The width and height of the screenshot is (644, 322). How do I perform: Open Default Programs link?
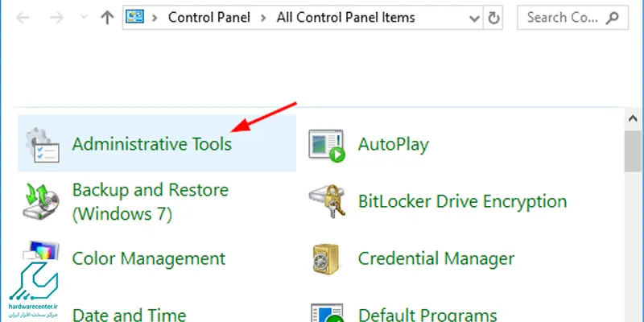point(427,315)
